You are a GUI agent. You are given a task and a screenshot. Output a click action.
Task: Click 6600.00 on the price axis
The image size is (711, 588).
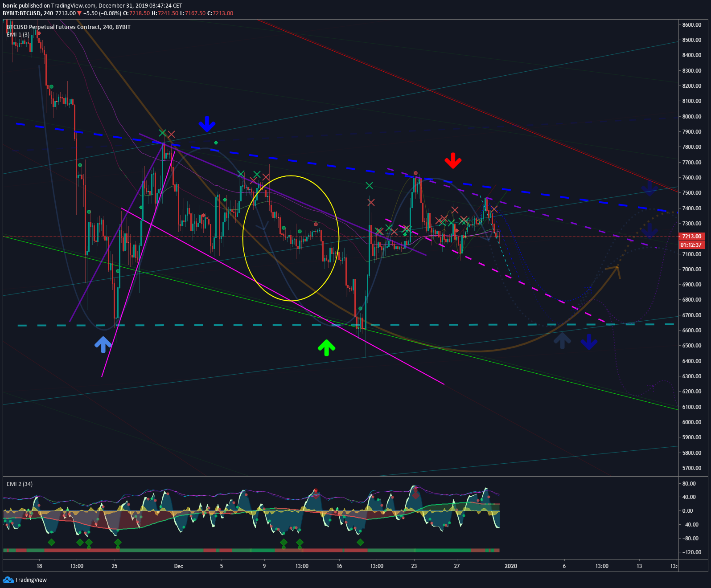692,331
